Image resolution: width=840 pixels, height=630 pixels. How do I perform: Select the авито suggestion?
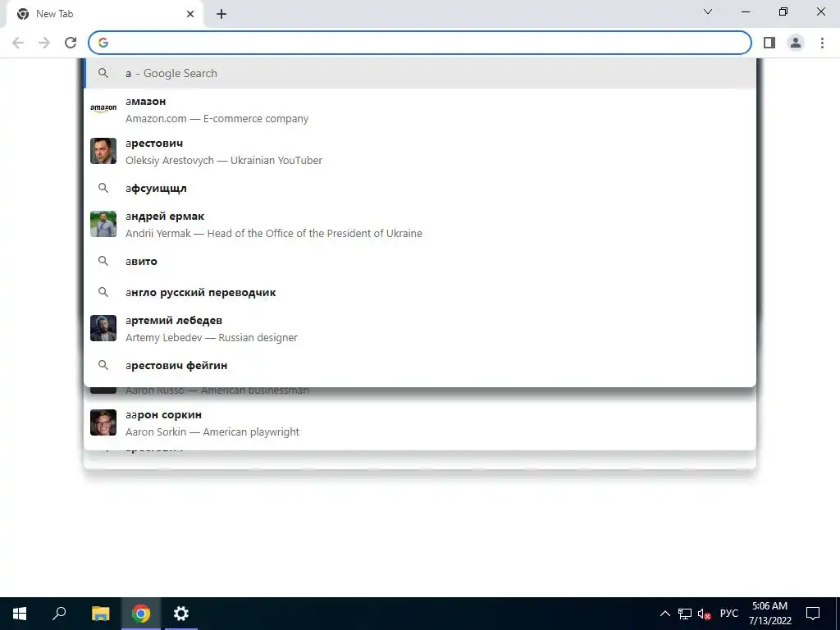pos(420,261)
